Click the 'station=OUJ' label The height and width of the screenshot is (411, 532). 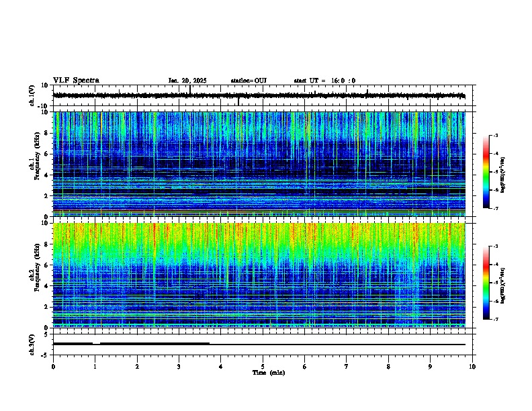tap(249, 81)
